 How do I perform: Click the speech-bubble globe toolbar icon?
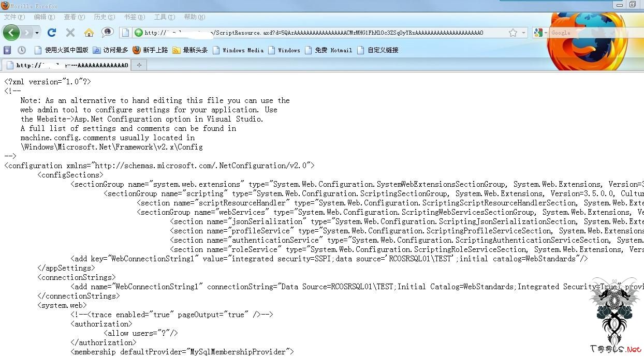coord(107,32)
